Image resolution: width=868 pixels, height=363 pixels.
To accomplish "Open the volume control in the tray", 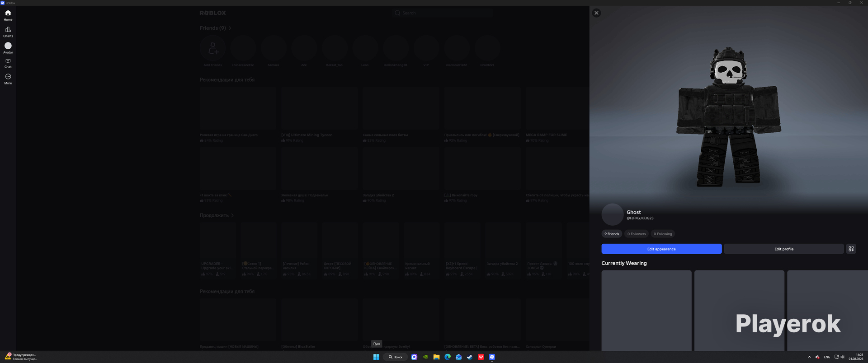I will [842, 357].
